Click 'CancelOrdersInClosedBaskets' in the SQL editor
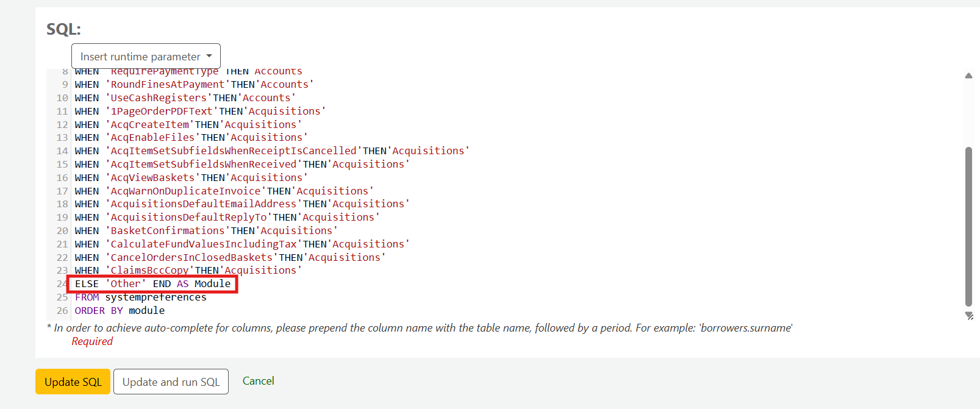 191,258
